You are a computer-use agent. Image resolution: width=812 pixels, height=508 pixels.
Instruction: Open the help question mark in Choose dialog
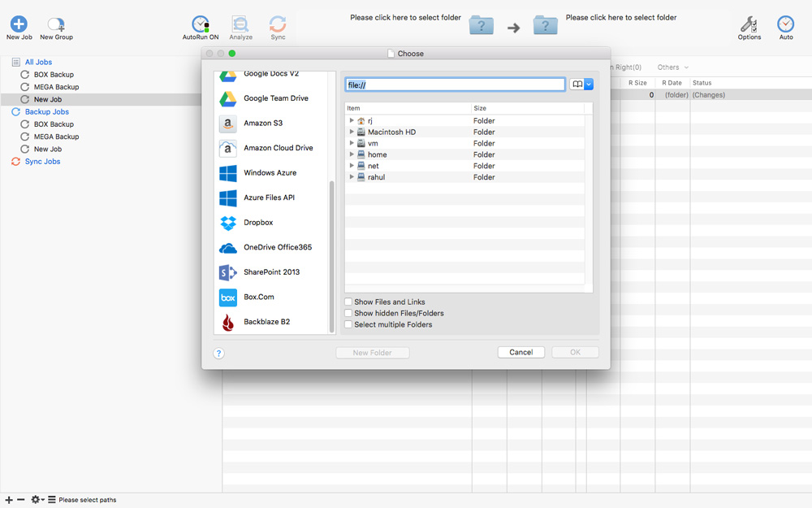218,353
